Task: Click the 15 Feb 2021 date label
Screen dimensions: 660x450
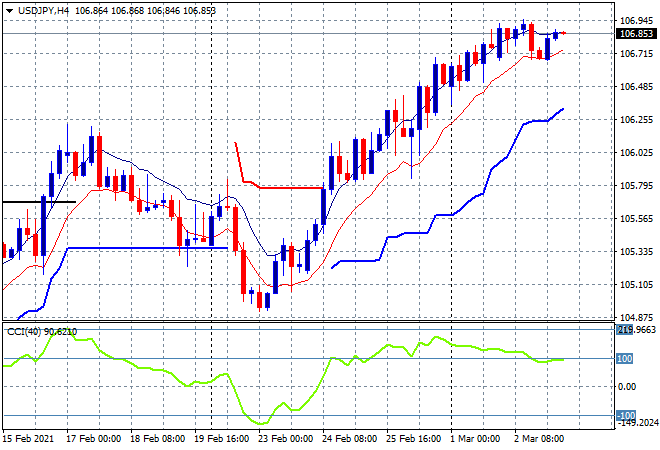Action: click(x=28, y=439)
